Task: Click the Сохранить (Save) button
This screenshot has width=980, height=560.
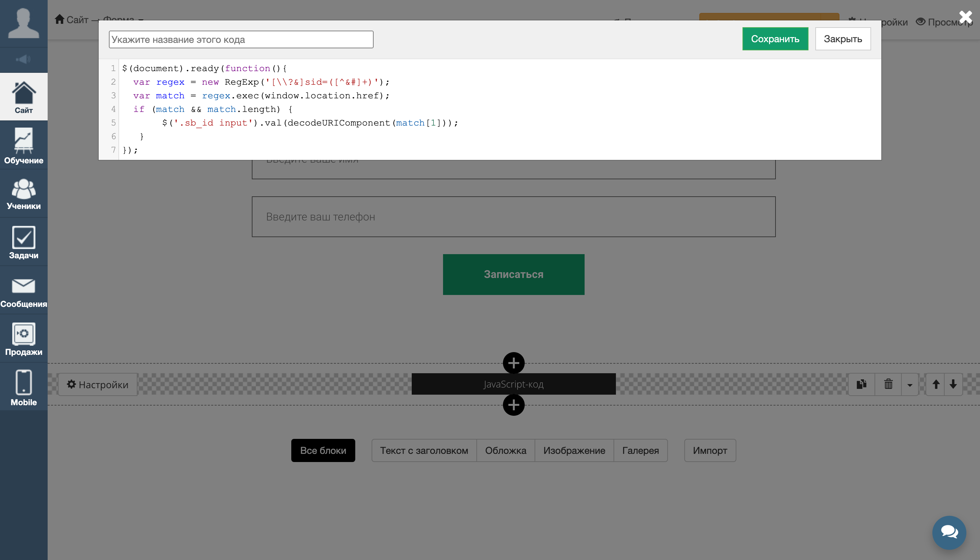Action: click(x=775, y=38)
